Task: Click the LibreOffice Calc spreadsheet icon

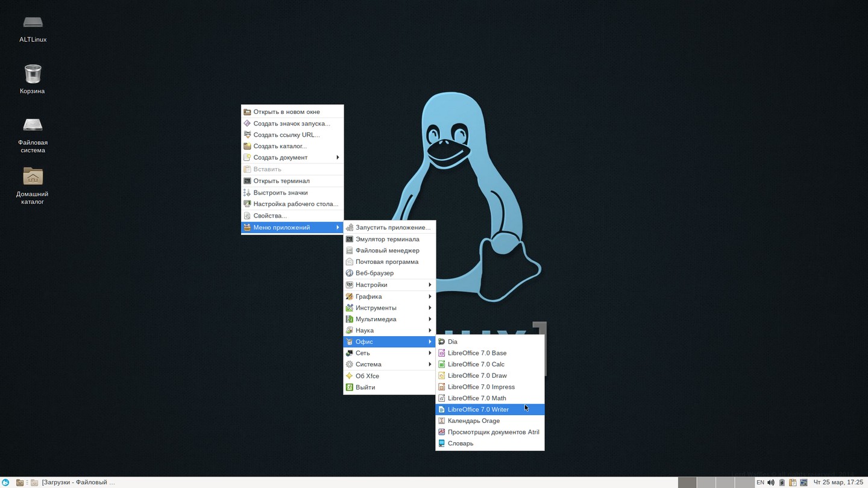Action: (441, 364)
